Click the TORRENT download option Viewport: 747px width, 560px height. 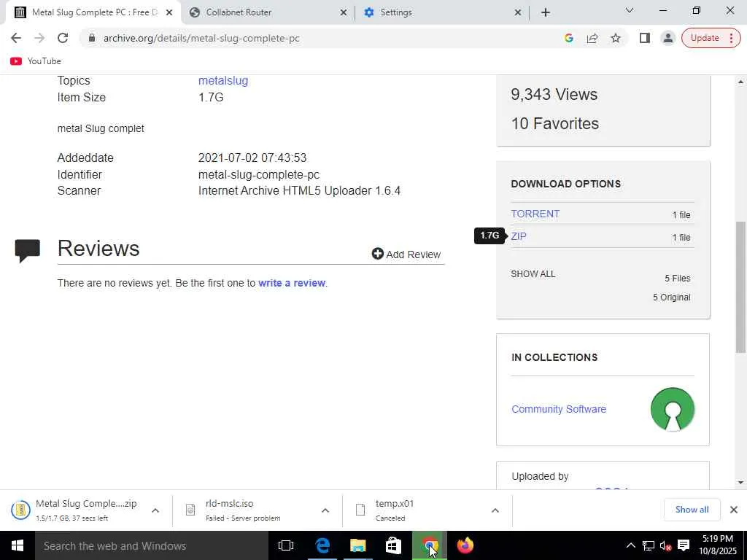click(x=535, y=214)
